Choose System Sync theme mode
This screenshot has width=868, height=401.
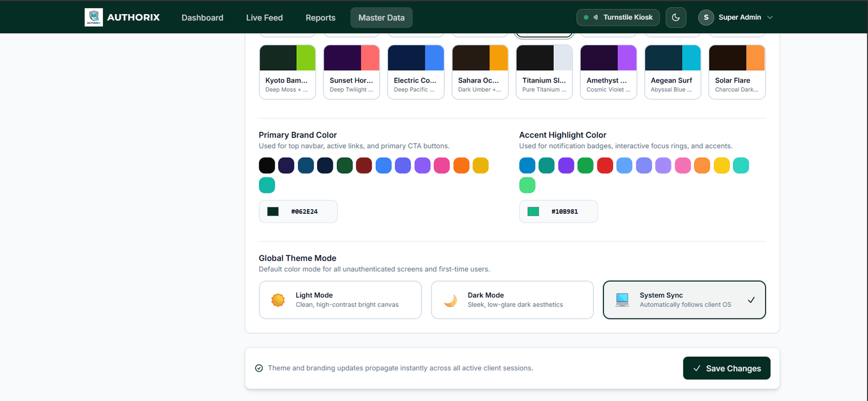[684, 300]
